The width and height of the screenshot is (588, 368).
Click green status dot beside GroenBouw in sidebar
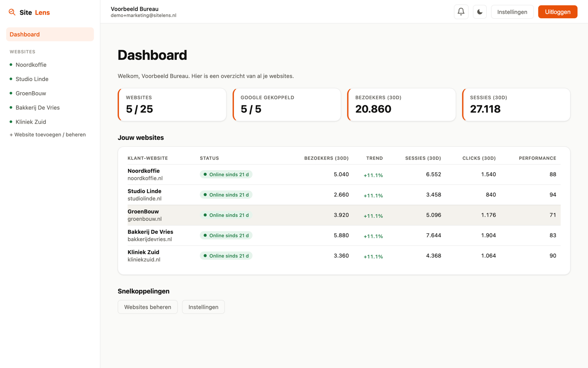point(11,93)
